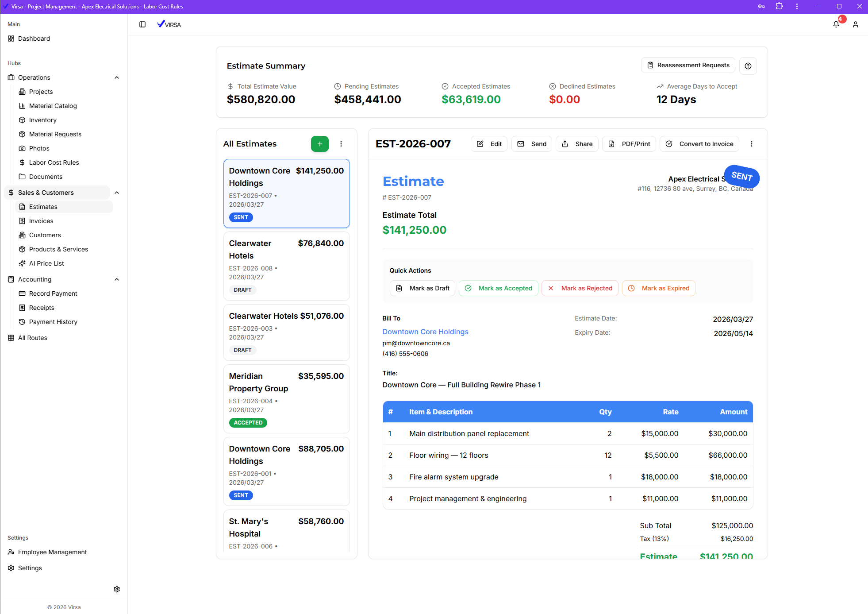Click the sidebar gear icon at bottom
Image resolution: width=868 pixels, height=614 pixels.
117,589
